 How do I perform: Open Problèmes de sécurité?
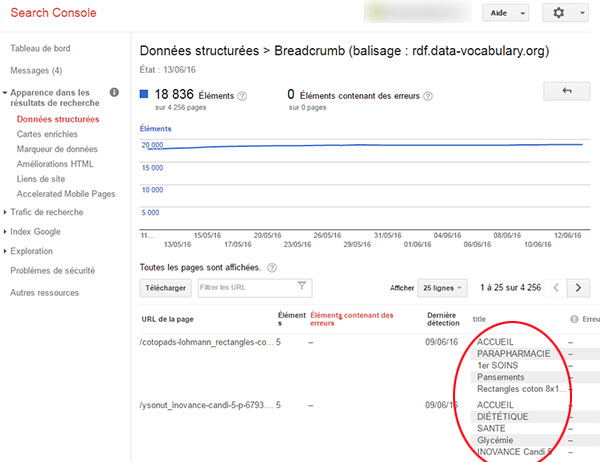point(52,271)
